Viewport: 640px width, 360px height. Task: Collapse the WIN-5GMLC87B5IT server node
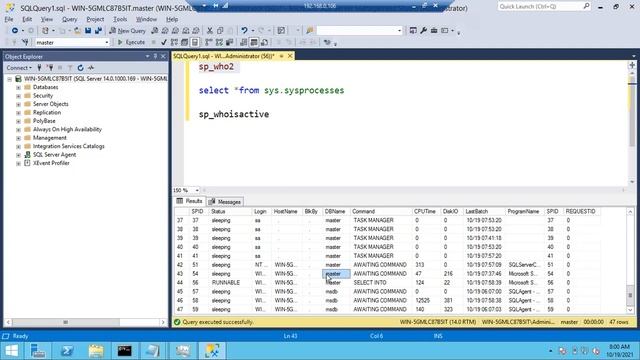coord(10,79)
